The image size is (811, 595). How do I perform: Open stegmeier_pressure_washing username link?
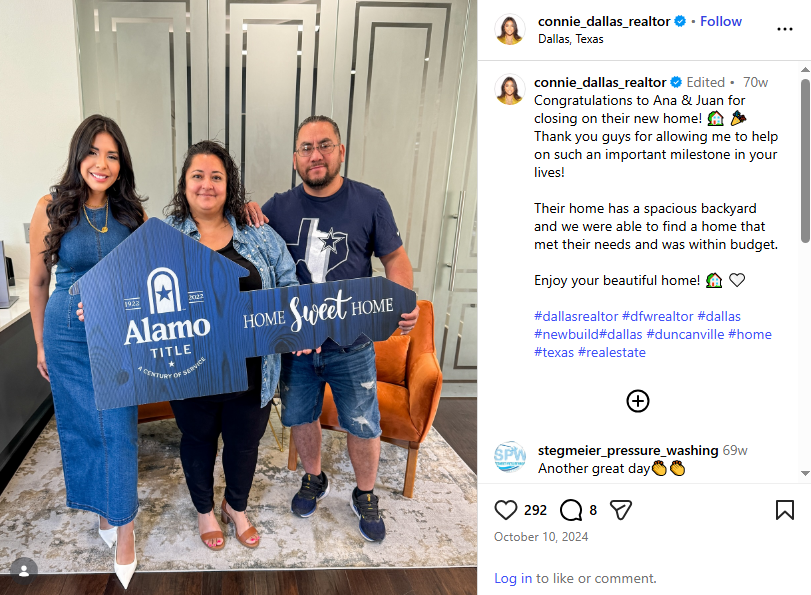pos(628,451)
